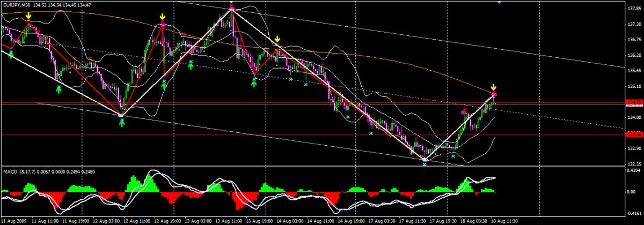The image size is (644, 225).
Task: Click the chart title EURJPY,M30
Action: point(18,5)
